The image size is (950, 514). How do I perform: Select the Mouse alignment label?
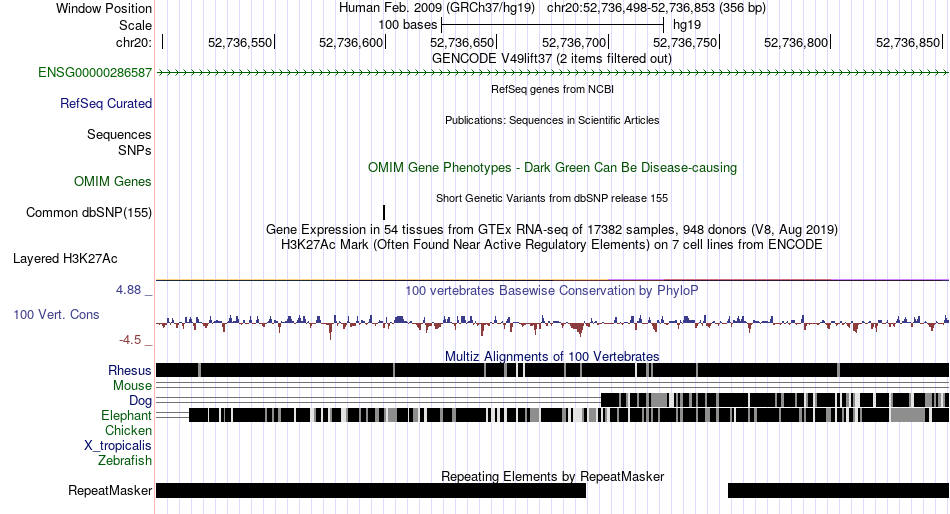pos(132,386)
